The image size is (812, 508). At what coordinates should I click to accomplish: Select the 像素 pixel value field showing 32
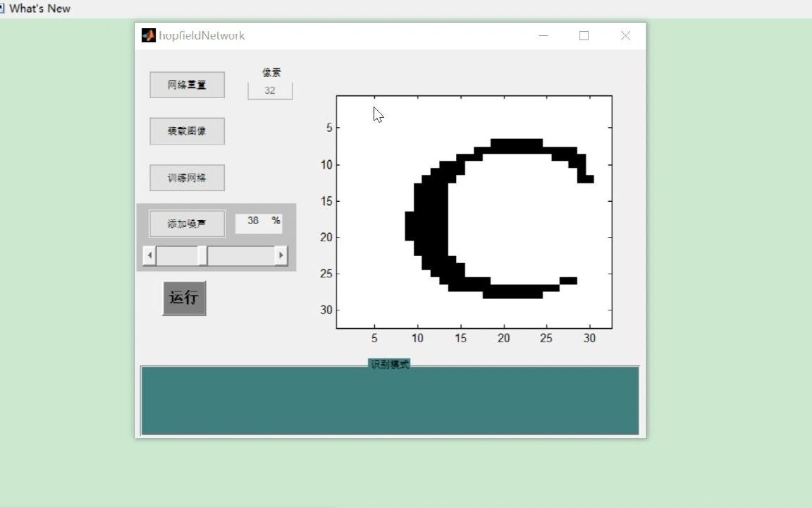(270, 90)
